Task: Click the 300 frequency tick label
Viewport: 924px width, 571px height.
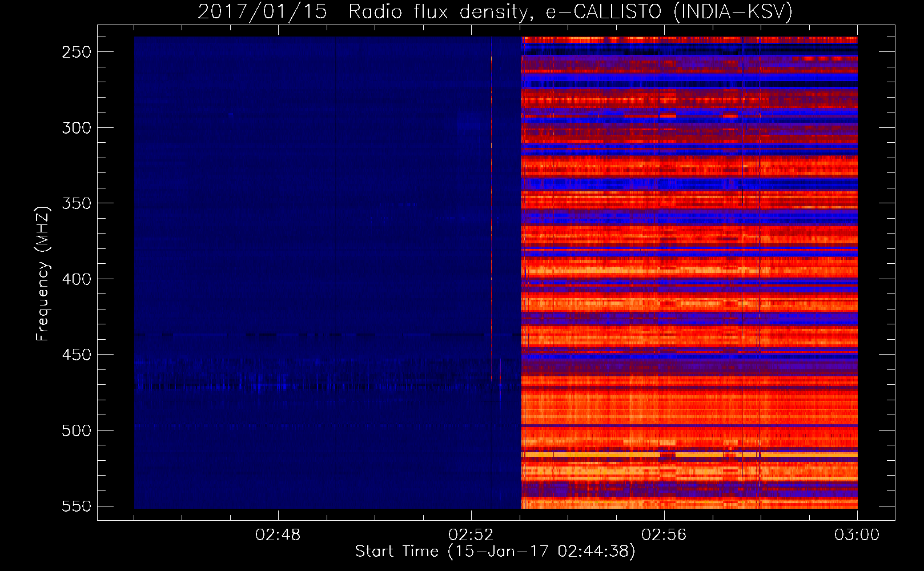Action: 76,128
